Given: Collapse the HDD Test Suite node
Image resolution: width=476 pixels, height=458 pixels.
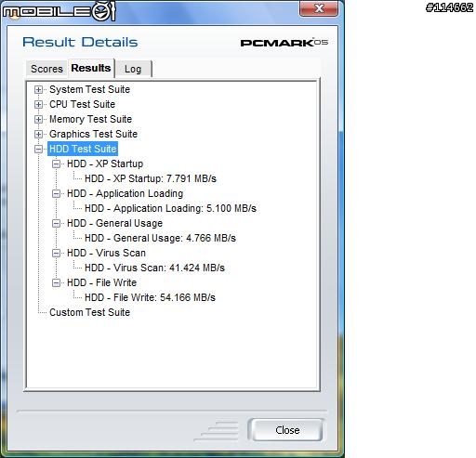Looking at the screenshot, I should pyautogui.click(x=38, y=150).
